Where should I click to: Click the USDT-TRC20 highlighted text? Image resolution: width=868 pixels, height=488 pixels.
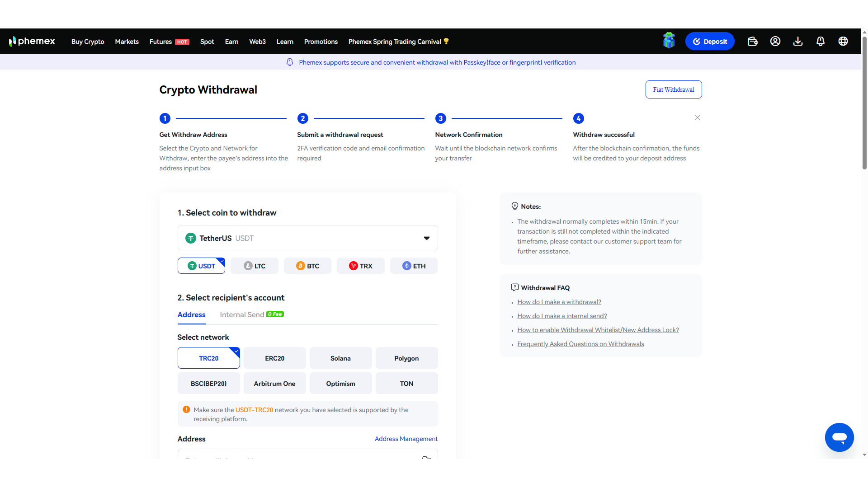(x=254, y=410)
